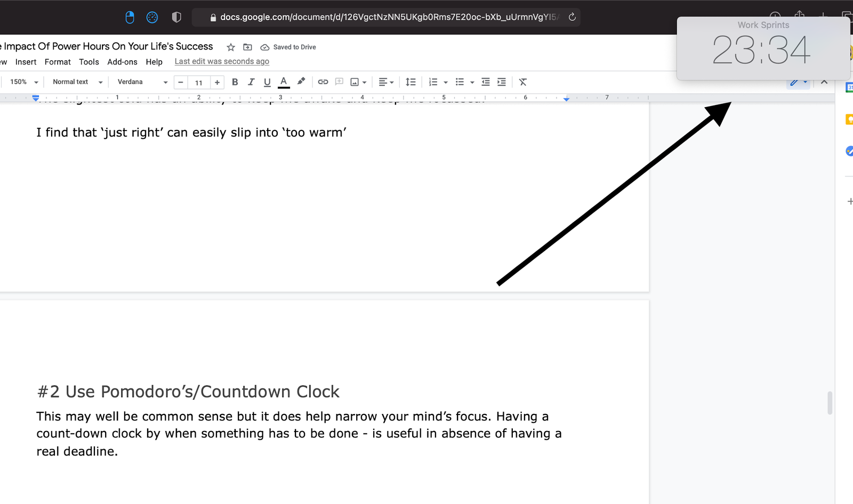Open line spacing options

(411, 82)
